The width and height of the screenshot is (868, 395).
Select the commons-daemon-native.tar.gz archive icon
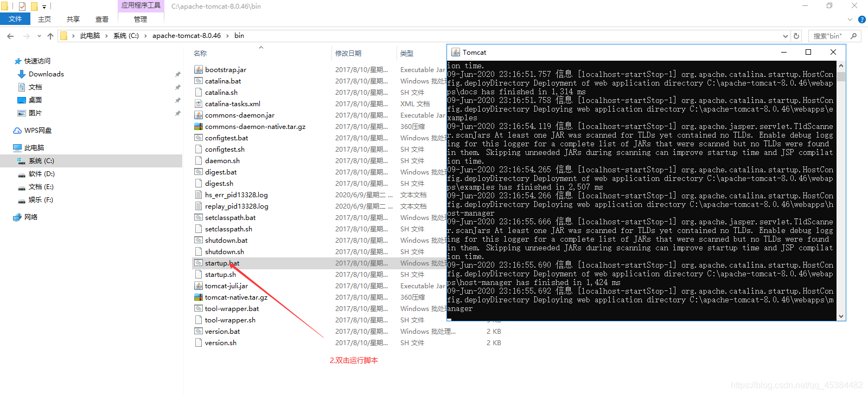(x=199, y=126)
